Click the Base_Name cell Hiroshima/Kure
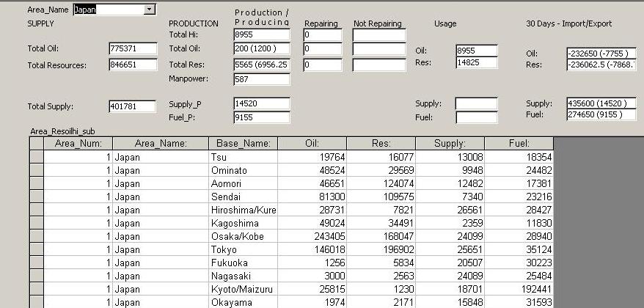 243,210
